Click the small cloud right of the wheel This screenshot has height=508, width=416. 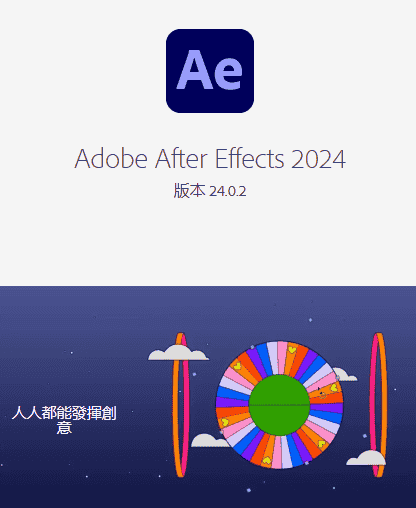pos(345,375)
